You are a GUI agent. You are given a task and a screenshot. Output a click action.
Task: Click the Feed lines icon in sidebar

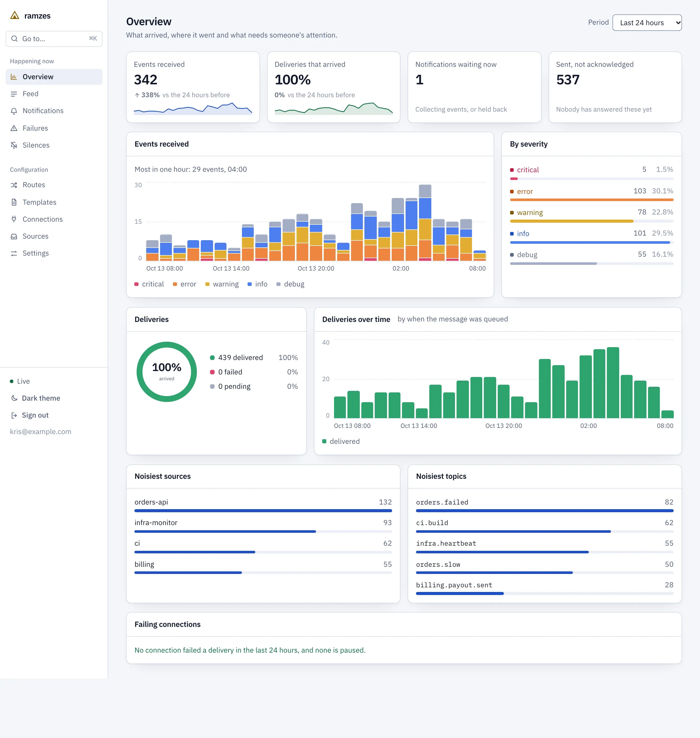[x=14, y=94]
